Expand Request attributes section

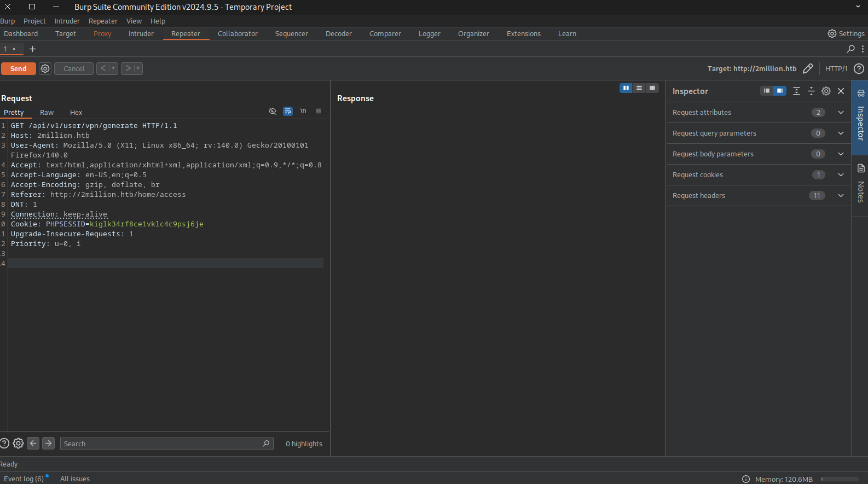pos(841,112)
